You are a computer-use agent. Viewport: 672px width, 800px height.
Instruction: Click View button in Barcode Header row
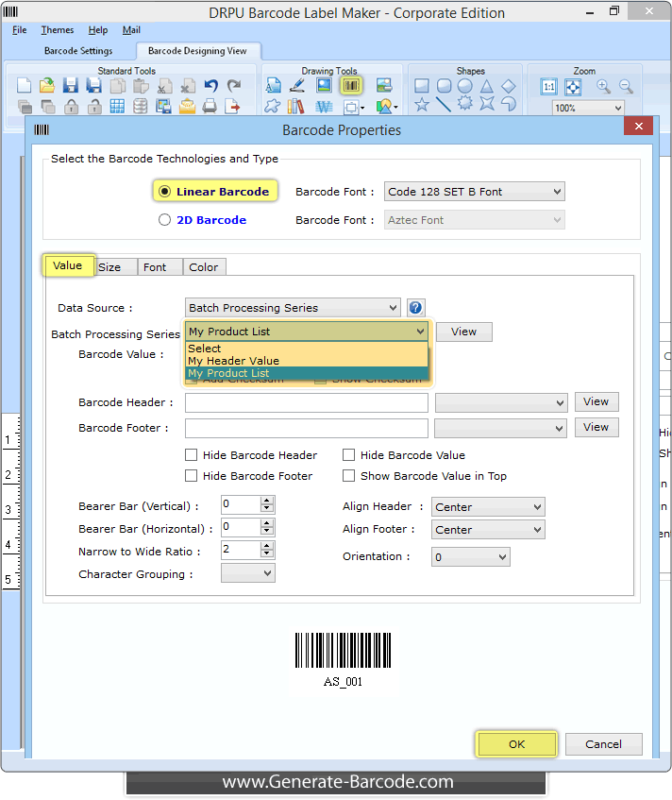pos(596,402)
